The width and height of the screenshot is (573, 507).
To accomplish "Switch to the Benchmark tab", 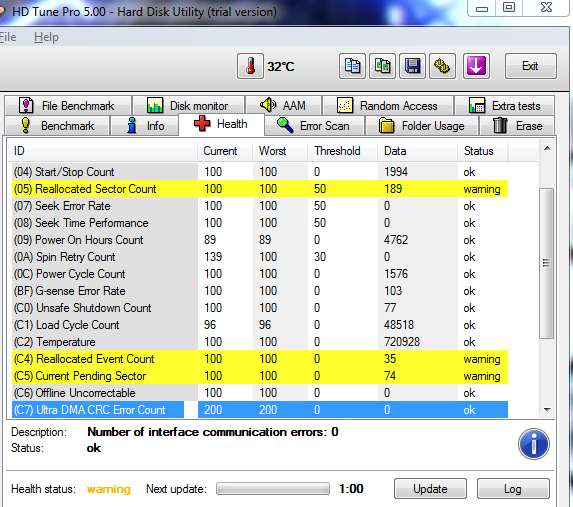I will (x=57, y=126).
